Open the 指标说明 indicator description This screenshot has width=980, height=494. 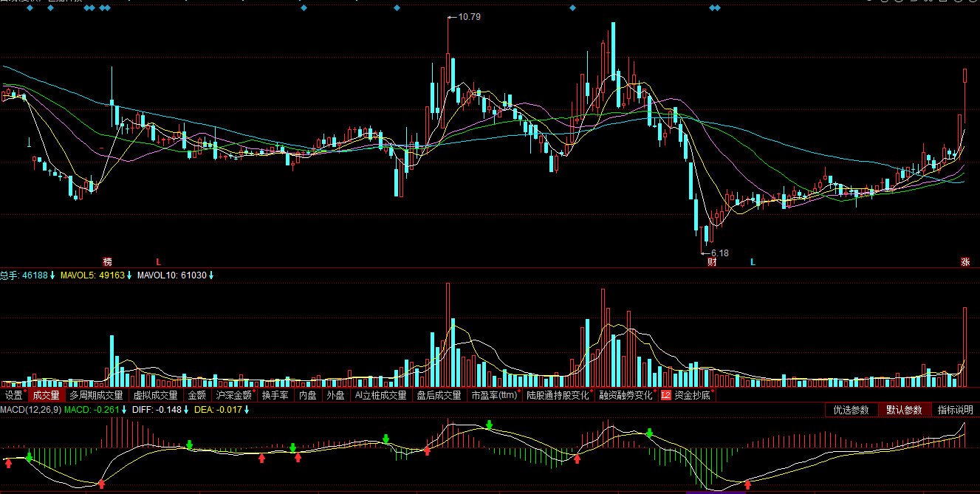coord(956,410)
